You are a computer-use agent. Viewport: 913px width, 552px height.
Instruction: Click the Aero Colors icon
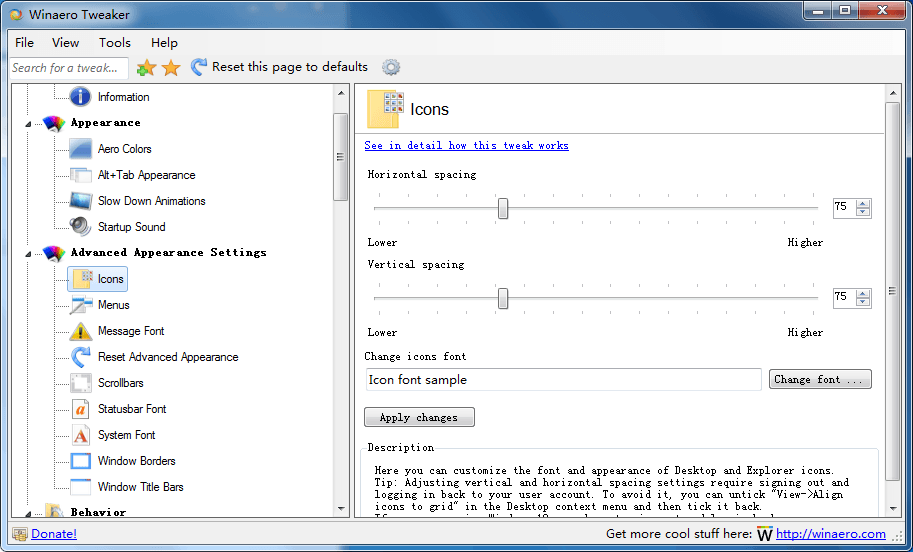click(x=80, y=148)
